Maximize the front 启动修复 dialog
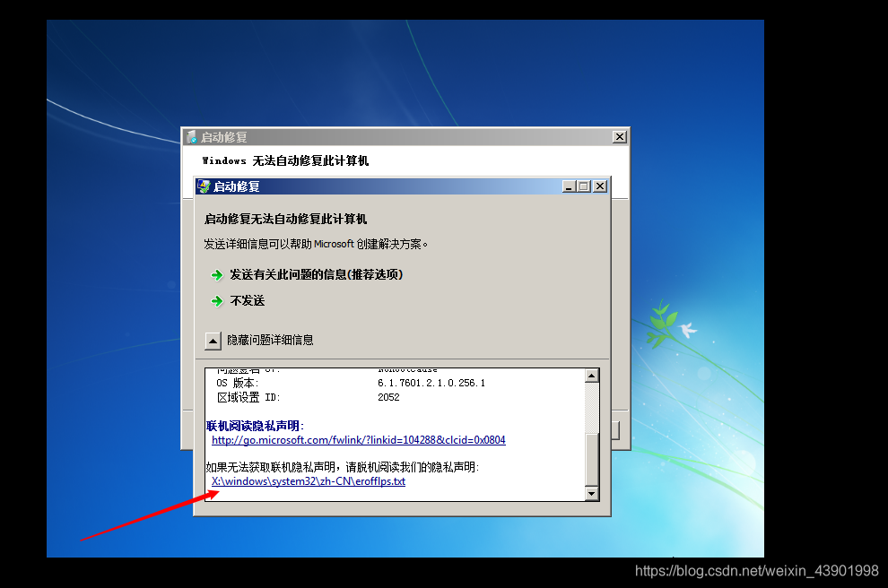Image resolution: width=888 pixels, height=588 pixels. (x=584, y=186)
